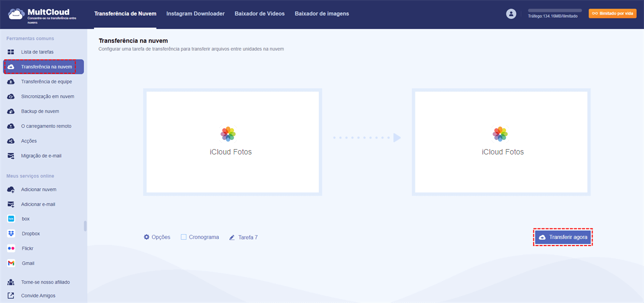Click the Convide Amigos share icon

(x=11, y=295)
